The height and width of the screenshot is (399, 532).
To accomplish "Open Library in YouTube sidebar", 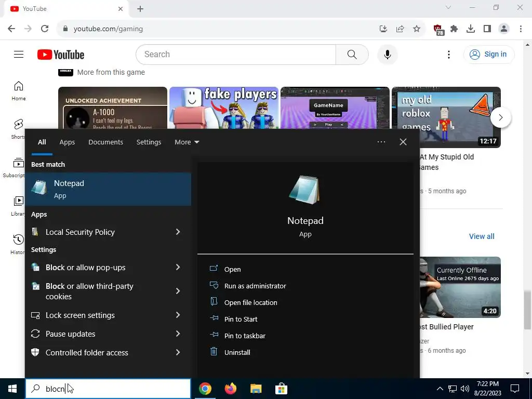I will point(18,206).
